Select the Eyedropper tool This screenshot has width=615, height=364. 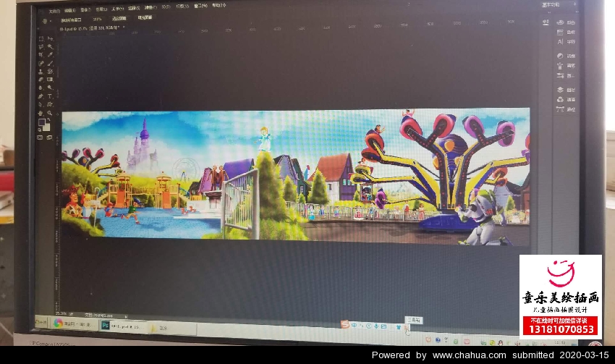(x=50, y=55)
